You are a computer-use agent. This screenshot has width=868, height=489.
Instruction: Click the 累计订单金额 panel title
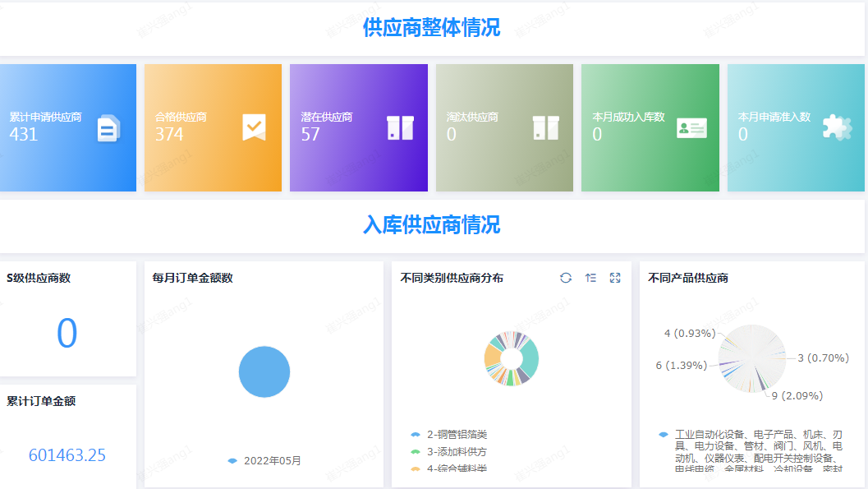click(41, 401)
